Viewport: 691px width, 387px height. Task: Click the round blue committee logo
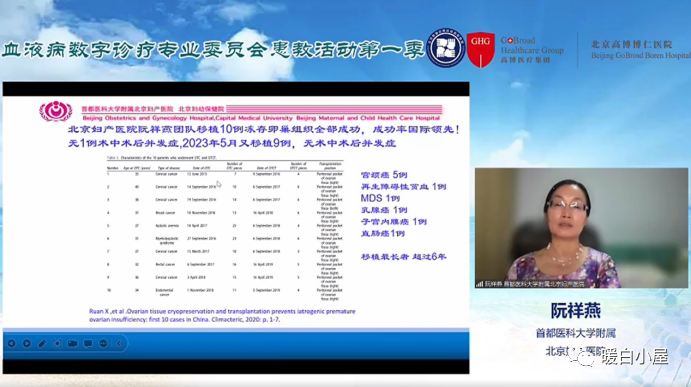click(x=446, y=48)
